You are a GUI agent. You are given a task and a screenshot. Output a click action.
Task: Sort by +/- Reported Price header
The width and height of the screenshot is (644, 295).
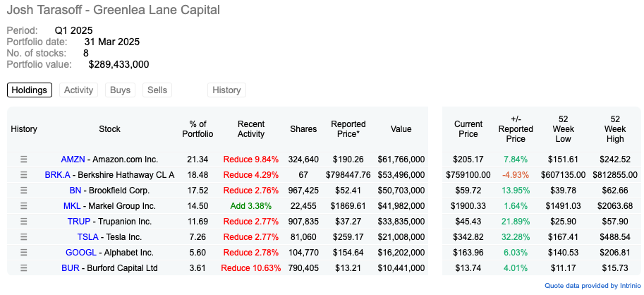tap(516, 129)
